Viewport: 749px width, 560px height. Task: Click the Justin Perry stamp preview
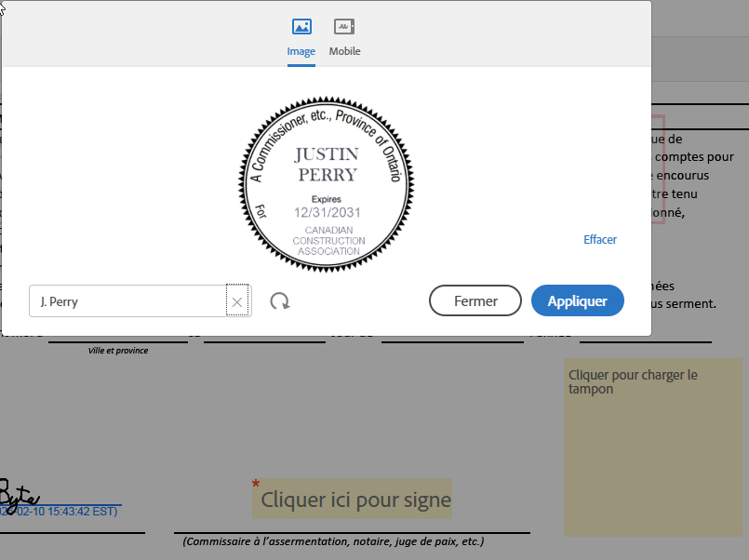(325, 182)
